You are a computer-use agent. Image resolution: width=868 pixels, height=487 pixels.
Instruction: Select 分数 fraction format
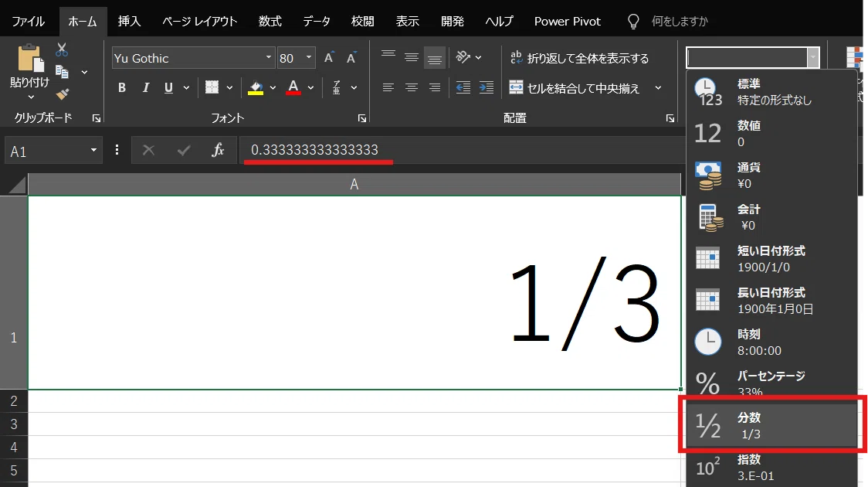771,425
